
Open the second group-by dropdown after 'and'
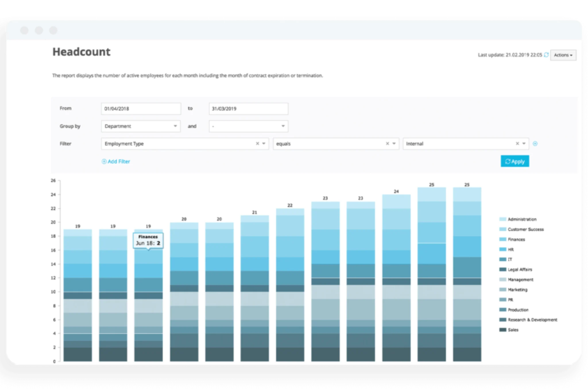[248, 126]
